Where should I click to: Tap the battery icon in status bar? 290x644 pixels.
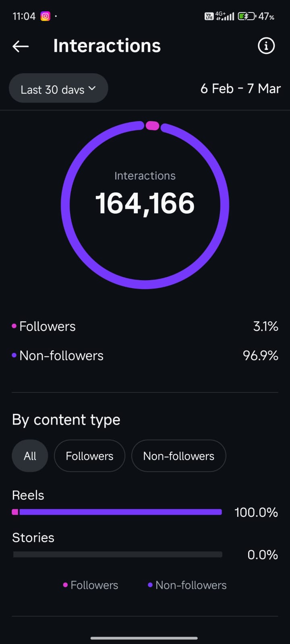[x=246, y=17]
